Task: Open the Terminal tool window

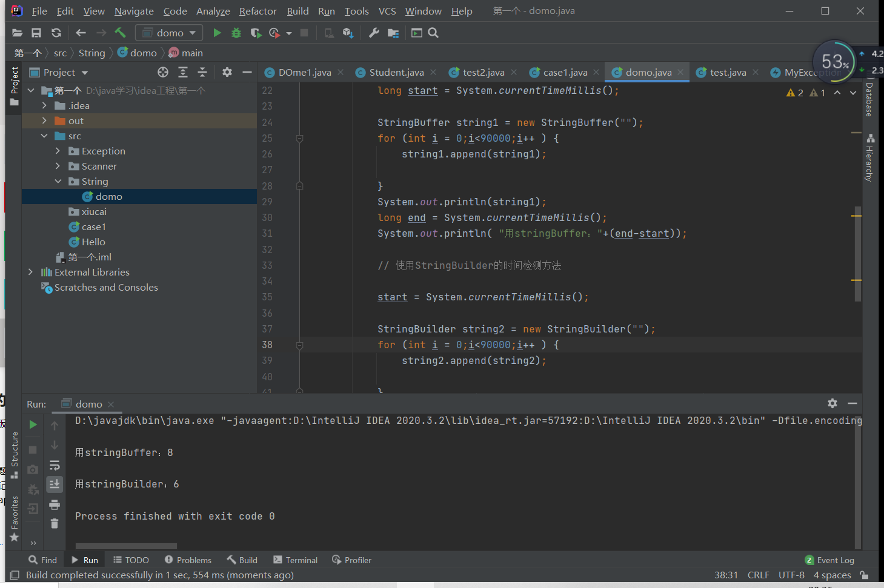Action: [x=296, y=560]
